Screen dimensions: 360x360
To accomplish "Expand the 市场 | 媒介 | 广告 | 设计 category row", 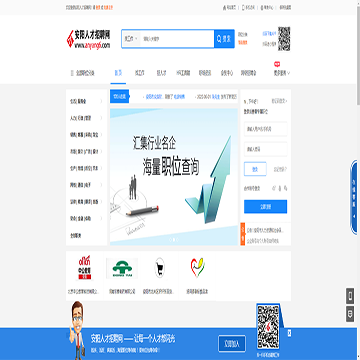I will click(87, 151).
